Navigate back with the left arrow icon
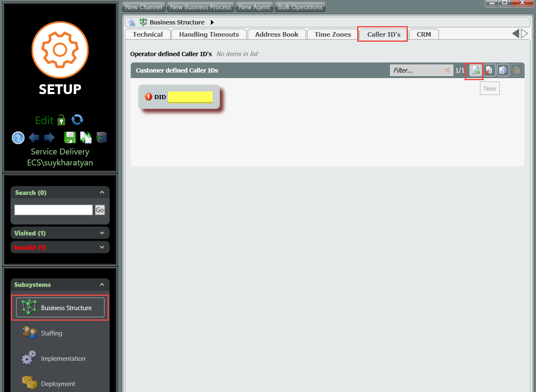The height and width of the screenshot is (392, 536). (x=34, y=138)
